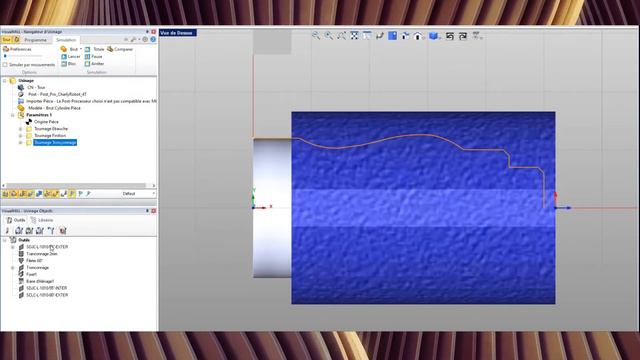Click the next view arrow icon
Viewport: 640px width, 360px height.
[462, 36]
